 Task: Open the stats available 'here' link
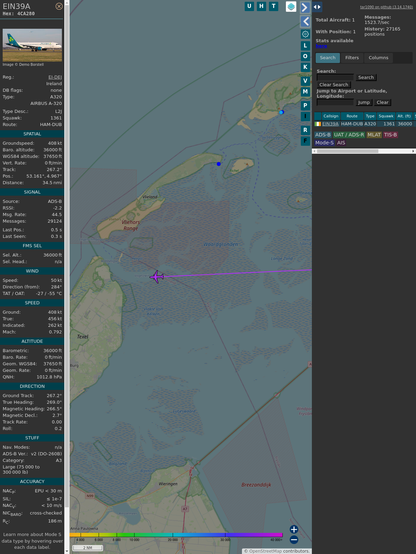[321, 46]
